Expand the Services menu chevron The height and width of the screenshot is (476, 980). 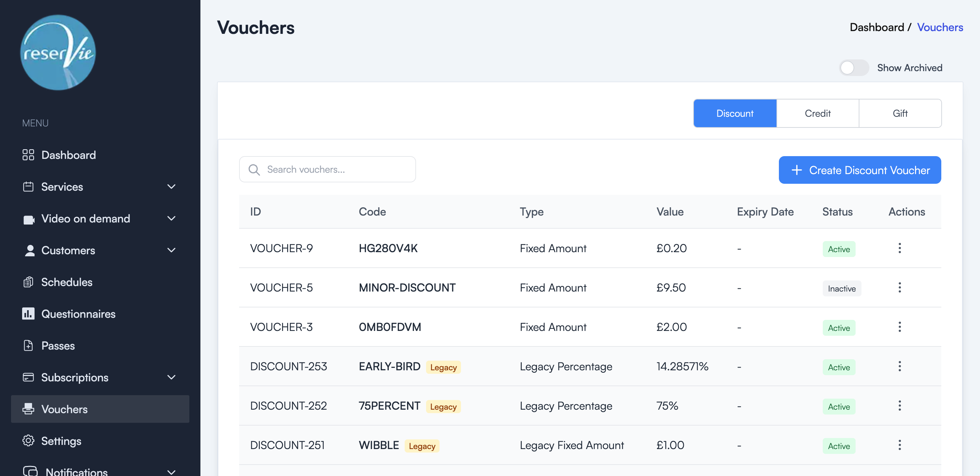coord(171,187)
